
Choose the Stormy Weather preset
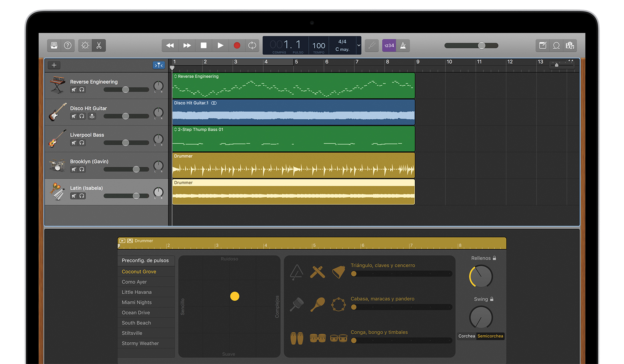coord(140,344)
